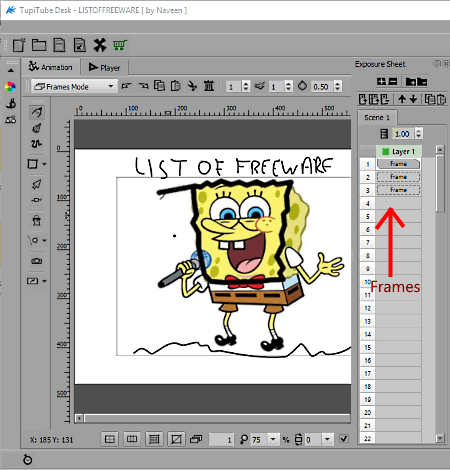Open the zoom percentage dropdown showing 75
This screenshot has height=470, width=450.
click(273, 439)
